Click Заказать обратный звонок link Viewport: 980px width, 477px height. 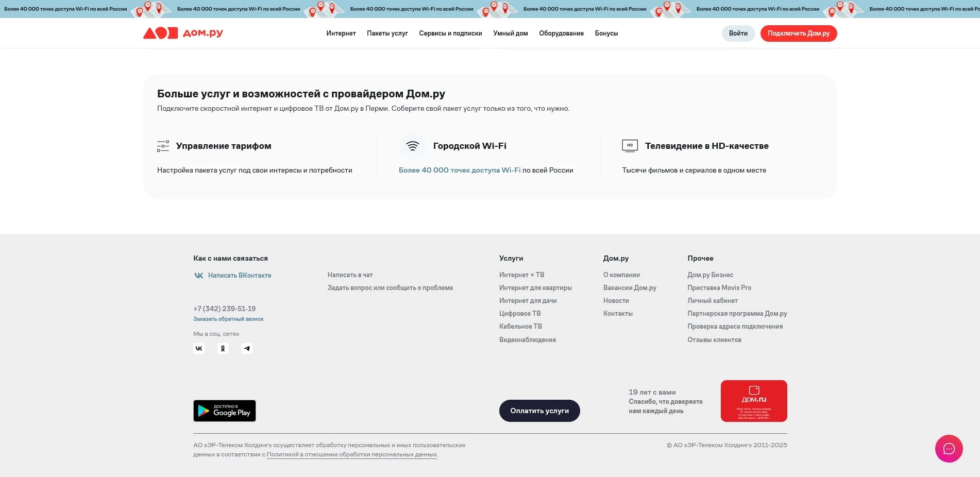(228, 319)
